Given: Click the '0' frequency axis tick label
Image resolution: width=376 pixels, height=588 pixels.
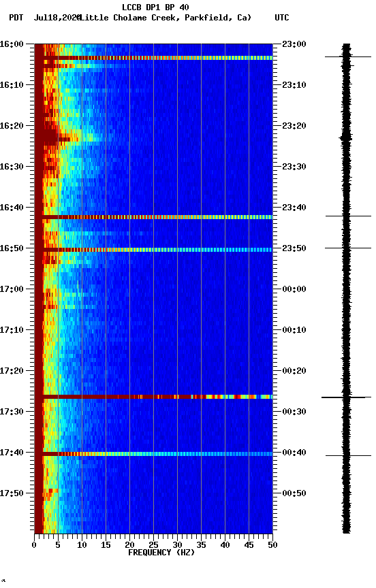Looking at the screenshot, I should coord(34,545).
